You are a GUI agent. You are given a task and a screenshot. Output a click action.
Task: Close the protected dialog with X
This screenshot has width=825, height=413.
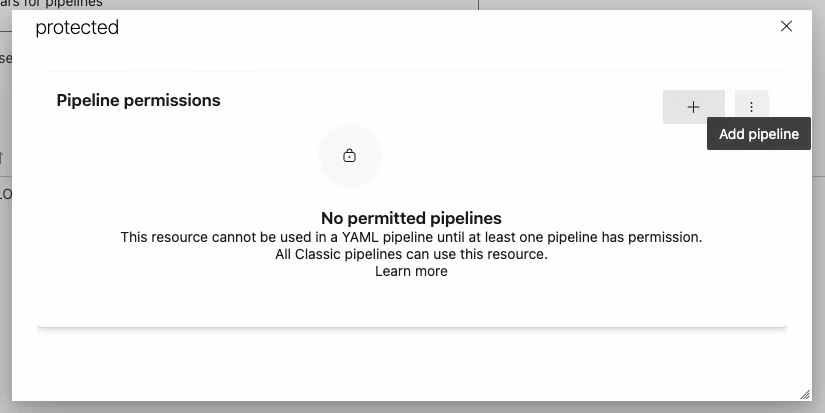click(786, 27)
